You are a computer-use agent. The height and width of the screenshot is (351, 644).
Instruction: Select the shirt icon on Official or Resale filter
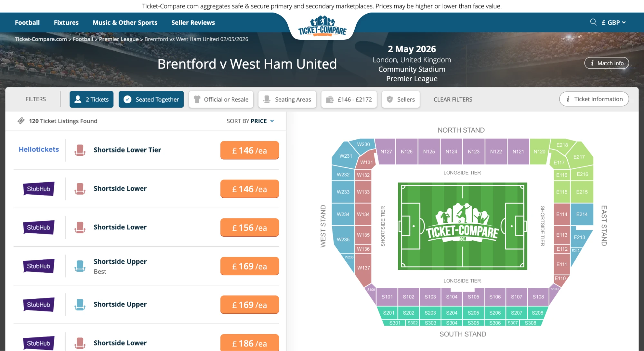coord(197,99)
